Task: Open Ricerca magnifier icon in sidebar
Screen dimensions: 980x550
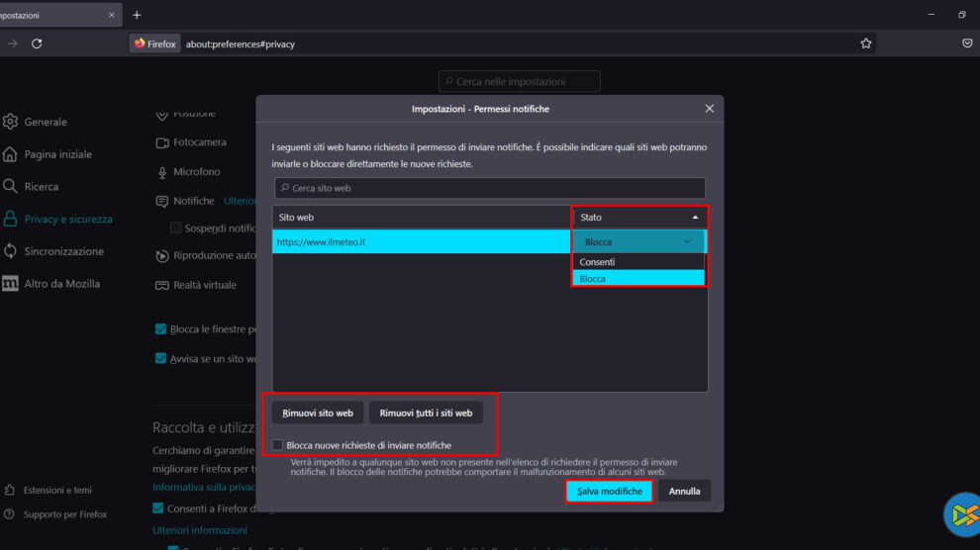Action: click(10, 186)
